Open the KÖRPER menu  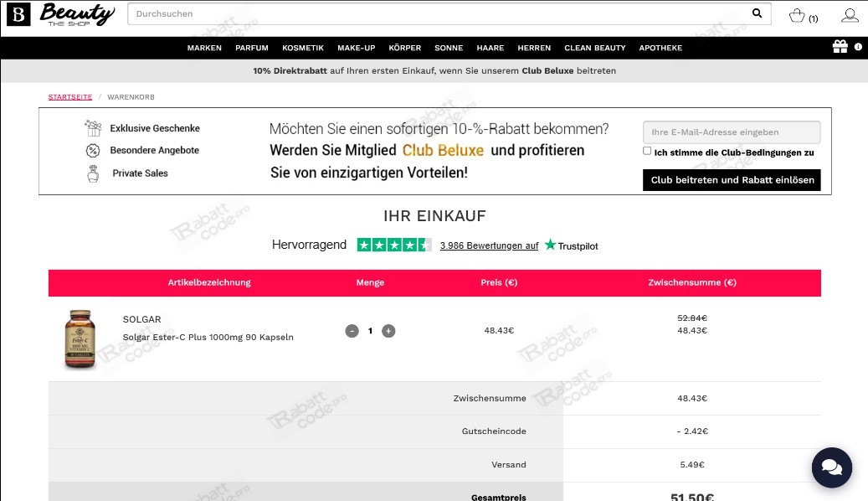point(404,48)
